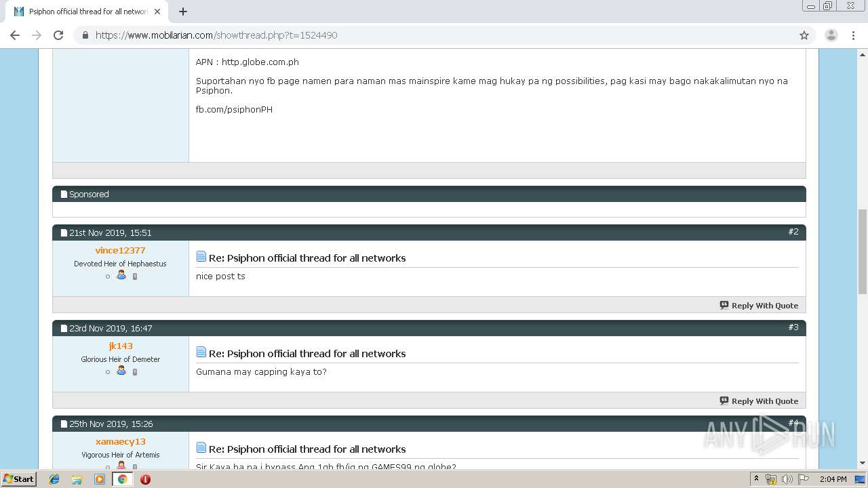Click vince12377's gender avatar icon

coord(121,275)
